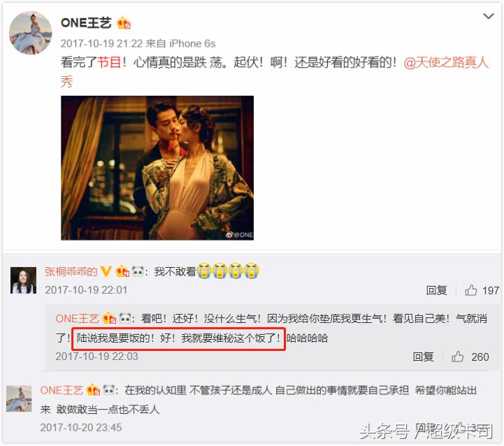The width and height of the screenshot is (504, 446).
Task: Click 回复 on the 我不敢看 comment
Action: point(436,290)
